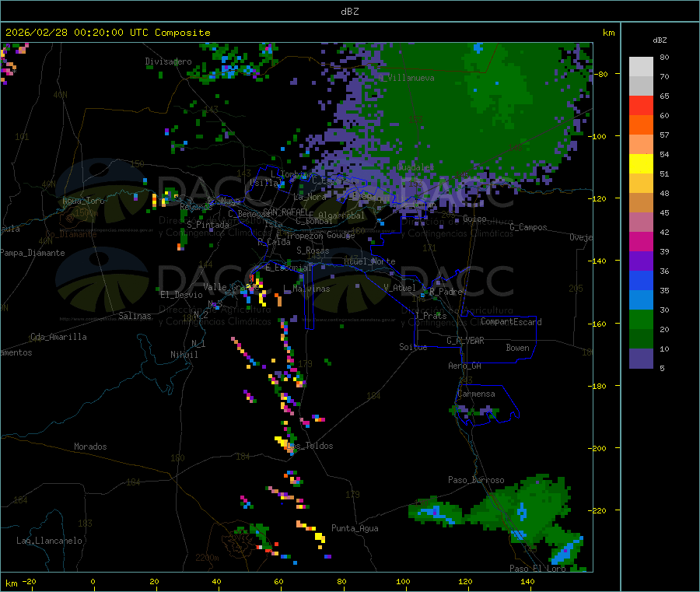This screenshot has width=700, height=592.
Task: Select the light blue 30-35 dBZ swatch
Action: click(x=641, y=300)
